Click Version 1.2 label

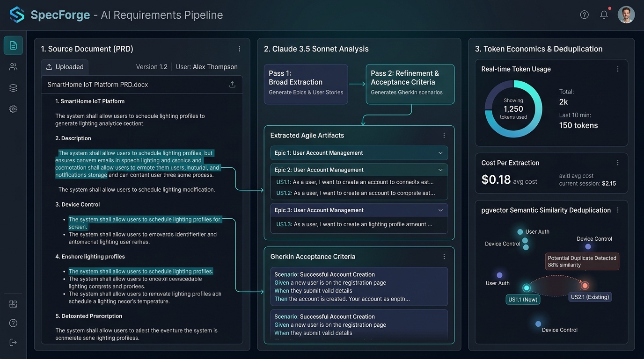tap(152, 67)
